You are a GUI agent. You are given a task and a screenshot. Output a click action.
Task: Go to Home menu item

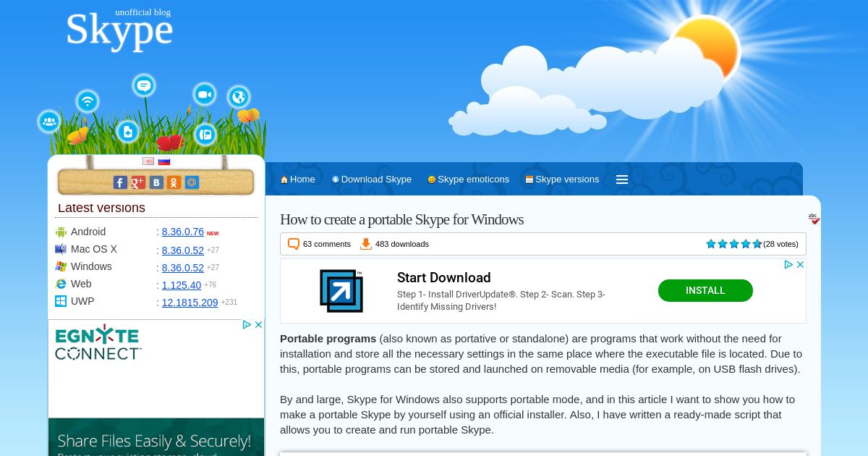[x=298, y=180]
